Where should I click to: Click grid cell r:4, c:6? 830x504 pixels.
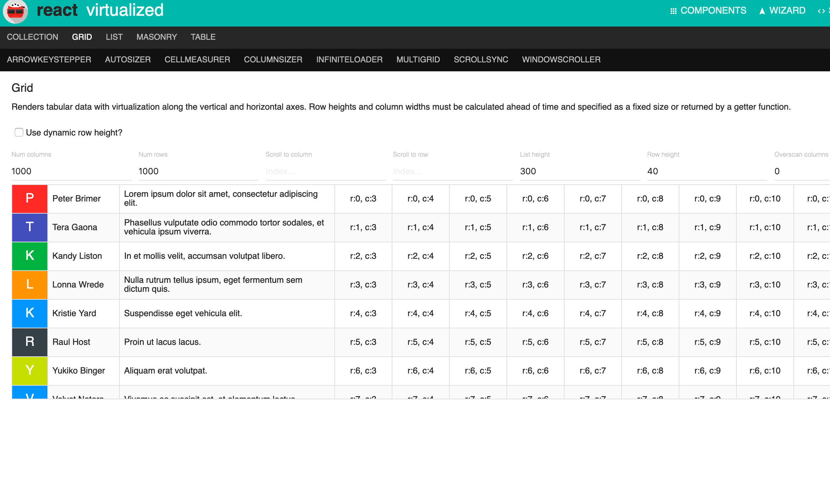pos(535,313)
